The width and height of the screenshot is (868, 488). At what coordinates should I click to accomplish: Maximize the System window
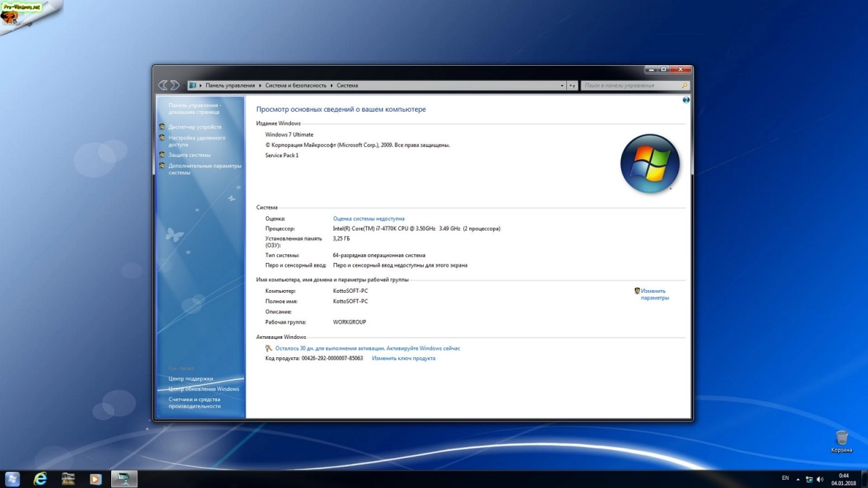point(664,69)
